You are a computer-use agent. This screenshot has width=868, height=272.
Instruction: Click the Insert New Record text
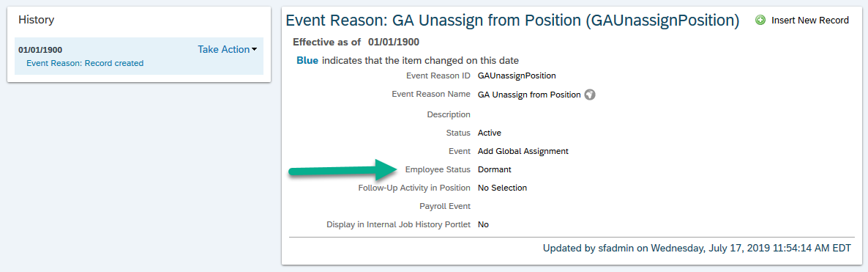click(x=810, y=20)
